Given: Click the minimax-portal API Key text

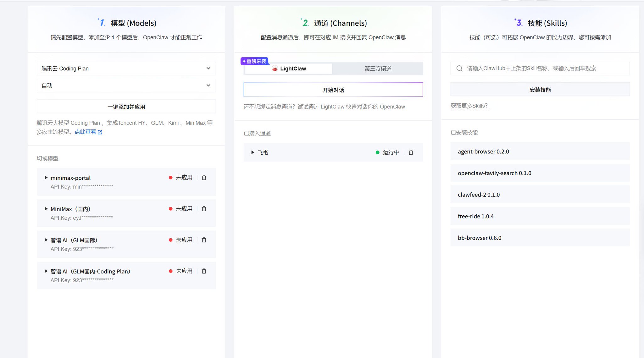Looking at the screenshot, I should [82, 187].
